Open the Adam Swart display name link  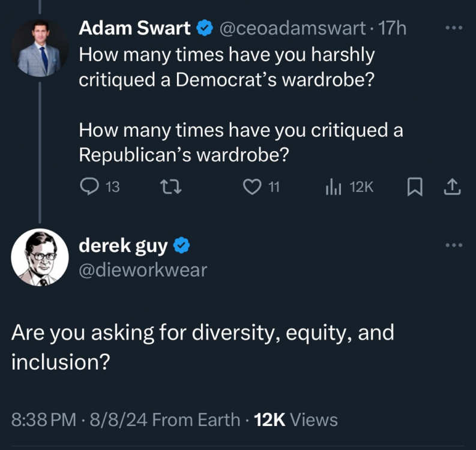(134, 28)
